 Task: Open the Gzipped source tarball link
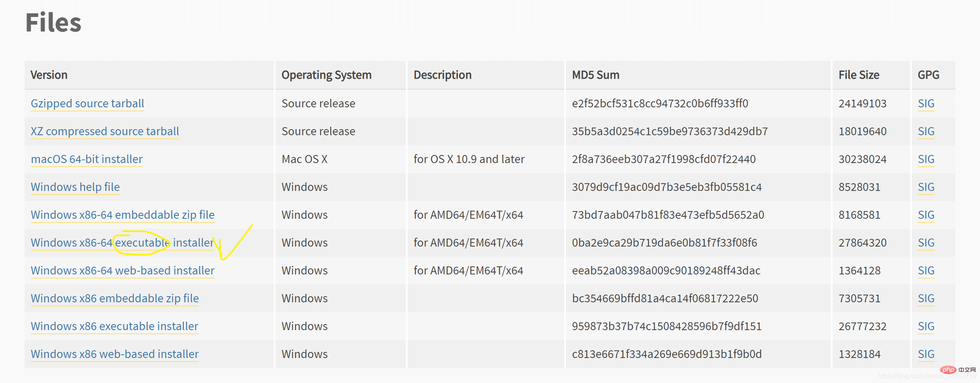(x=87, y=104)
